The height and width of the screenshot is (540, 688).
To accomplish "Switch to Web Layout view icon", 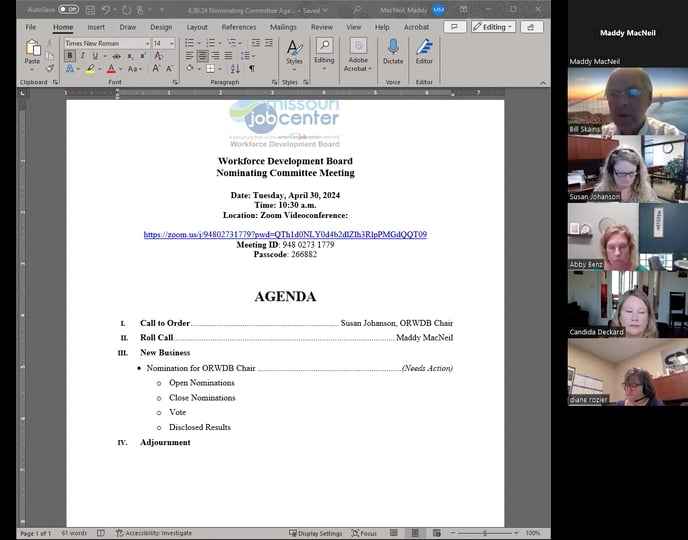I will click(x=437, y=533).
